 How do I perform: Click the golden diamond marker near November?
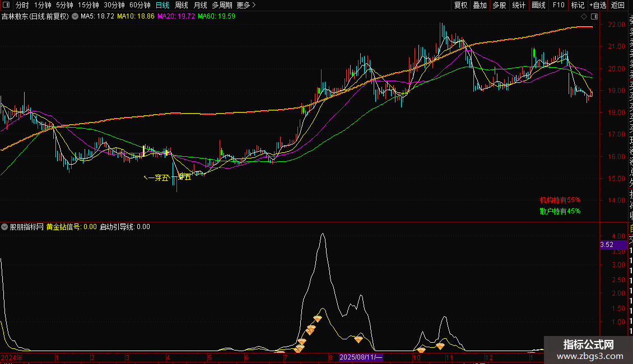click(440, 346)
